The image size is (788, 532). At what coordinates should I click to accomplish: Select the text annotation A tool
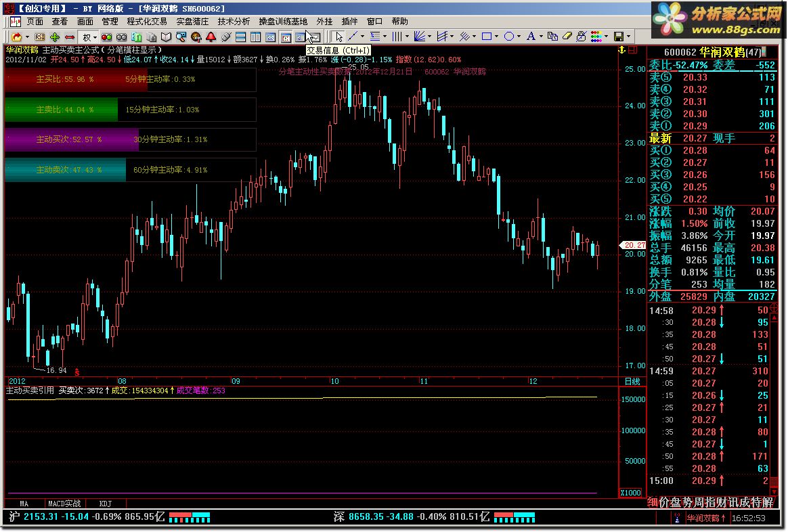pyautogui.click(x=531, y=37)
